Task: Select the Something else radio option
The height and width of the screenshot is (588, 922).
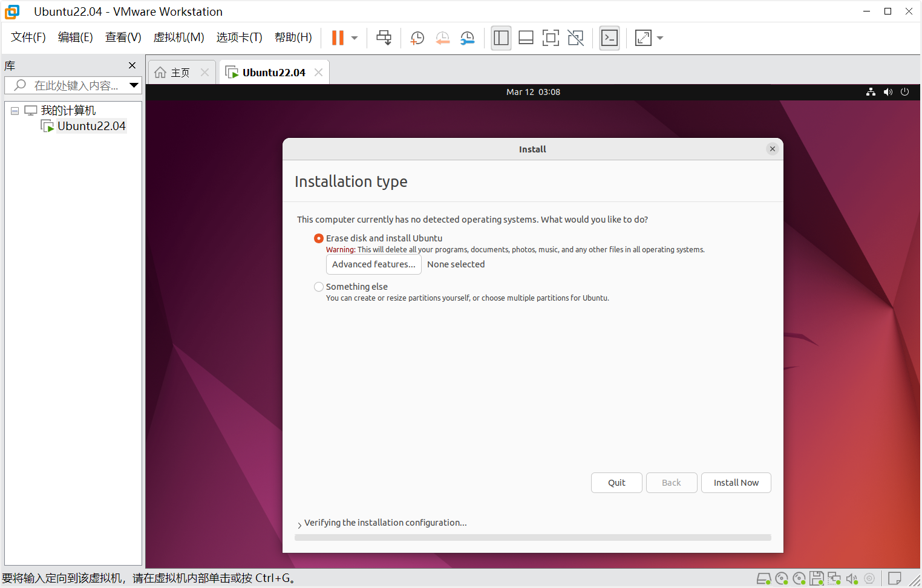Action: coord(319,287)
